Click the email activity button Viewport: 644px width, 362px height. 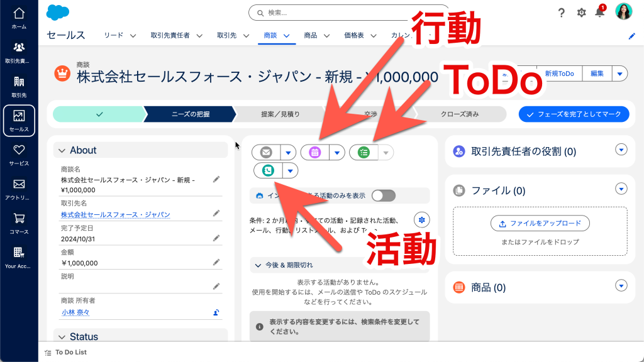[x=266, y=152]
